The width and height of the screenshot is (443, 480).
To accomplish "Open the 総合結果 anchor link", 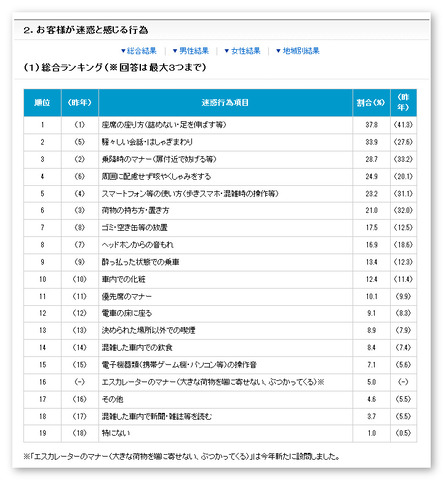I will coord(139,51).
